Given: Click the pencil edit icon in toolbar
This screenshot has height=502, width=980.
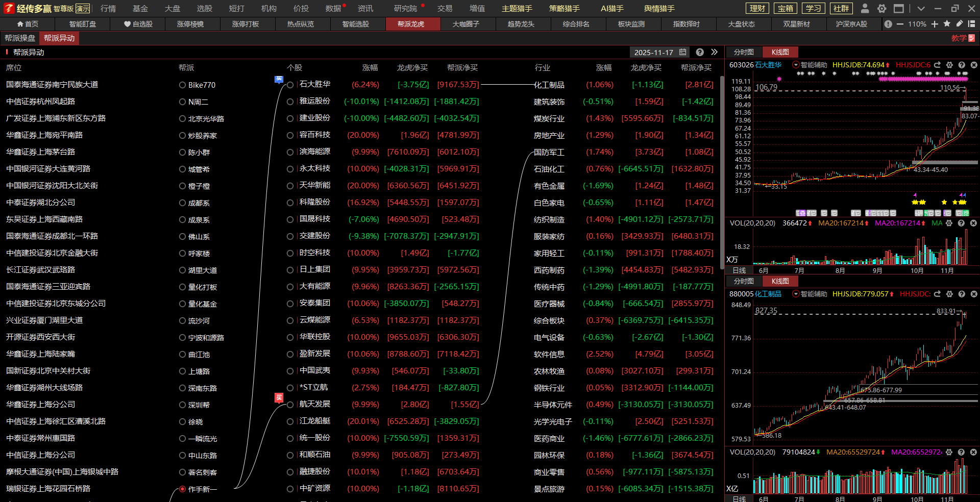Looking at the screenshot, I should (x=960, y=24).
